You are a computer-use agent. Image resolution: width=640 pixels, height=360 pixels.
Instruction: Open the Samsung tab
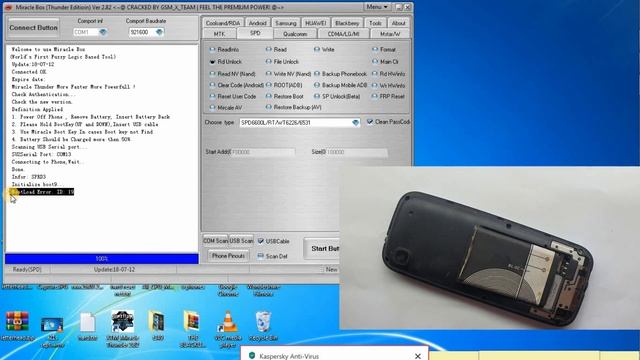(x=286, y=23)
